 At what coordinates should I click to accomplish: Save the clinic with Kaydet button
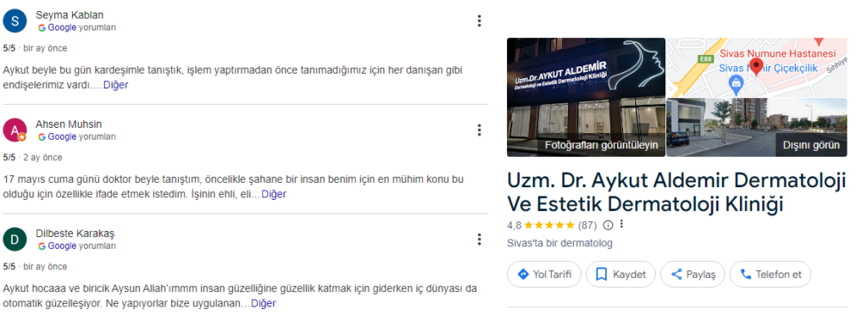point(620,274)
